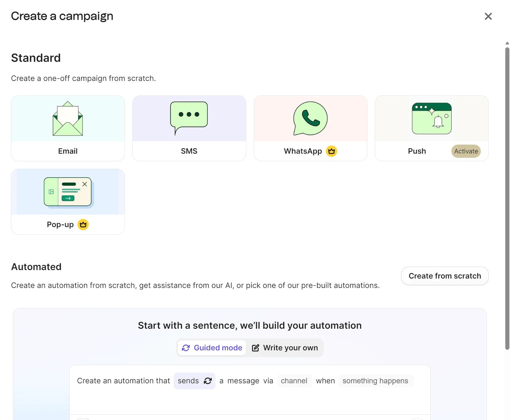Select the WhatsApp campaign label

303,151
